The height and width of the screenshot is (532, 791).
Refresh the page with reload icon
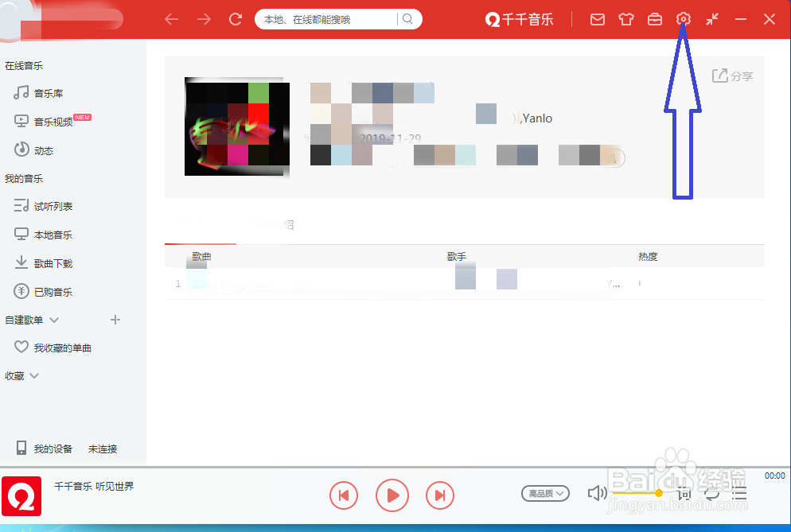click(235, 20)
